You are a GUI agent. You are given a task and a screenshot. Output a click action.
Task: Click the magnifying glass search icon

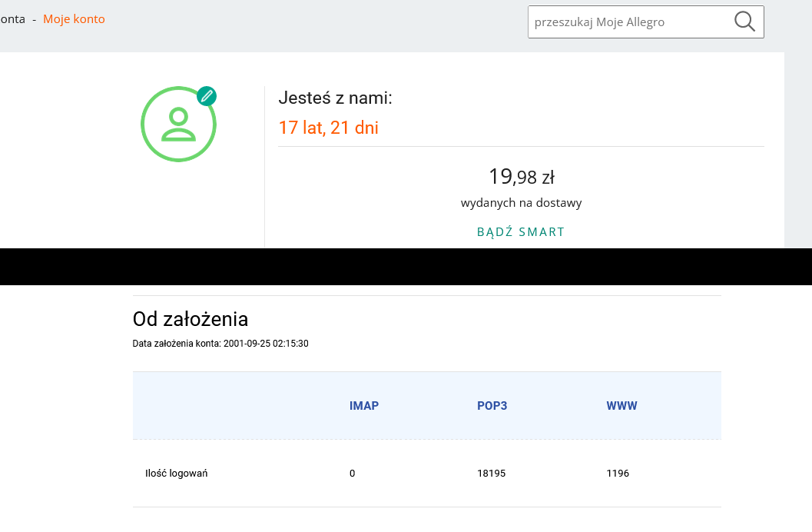click(x=744, y=22)
